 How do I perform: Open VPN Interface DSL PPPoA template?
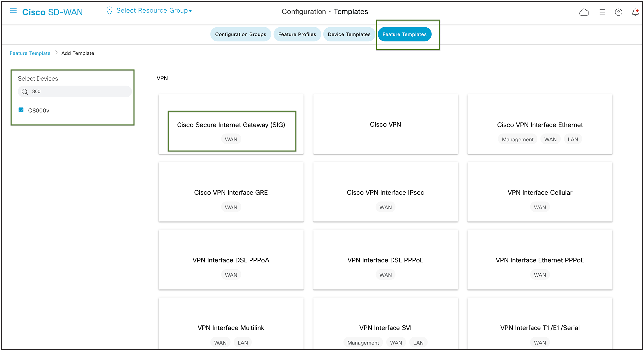(x=231, y=260)
